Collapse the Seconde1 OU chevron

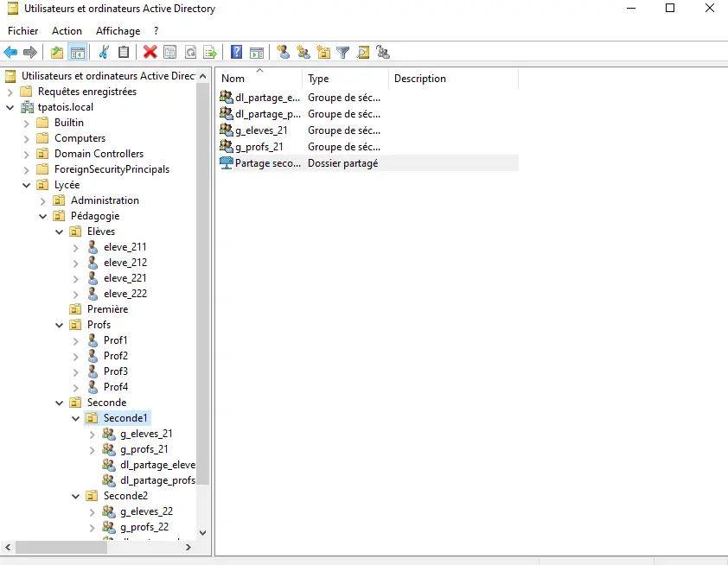tap(76, 418)
